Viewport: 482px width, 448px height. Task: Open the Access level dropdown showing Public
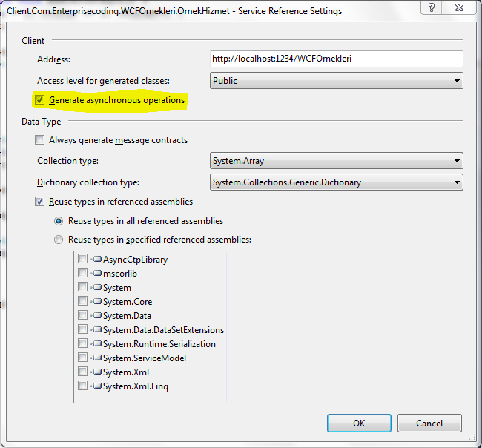[337, 81]
